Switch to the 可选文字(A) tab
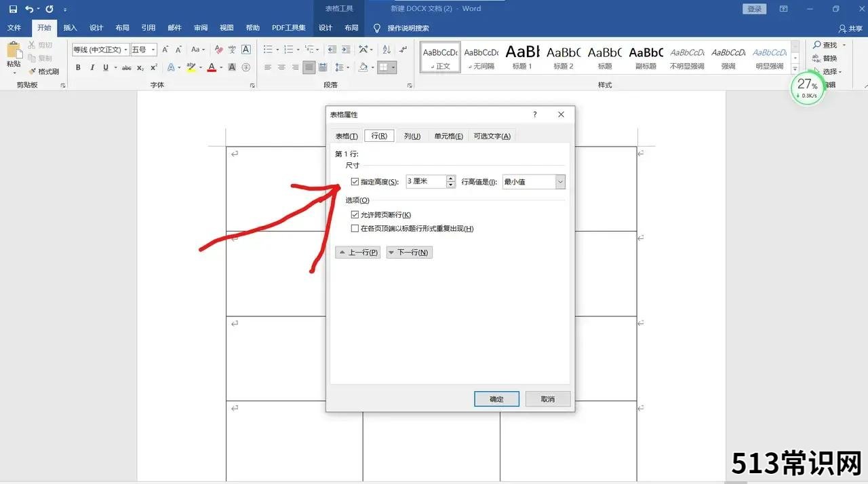The width and height of the screenshot is (868, 484). pyautogui.click(x=492, y=136)
